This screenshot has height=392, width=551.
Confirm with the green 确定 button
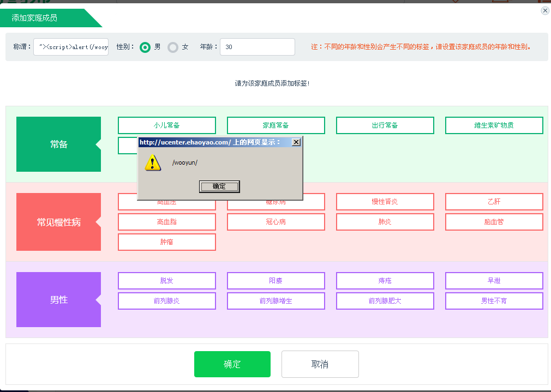point(232,364)
